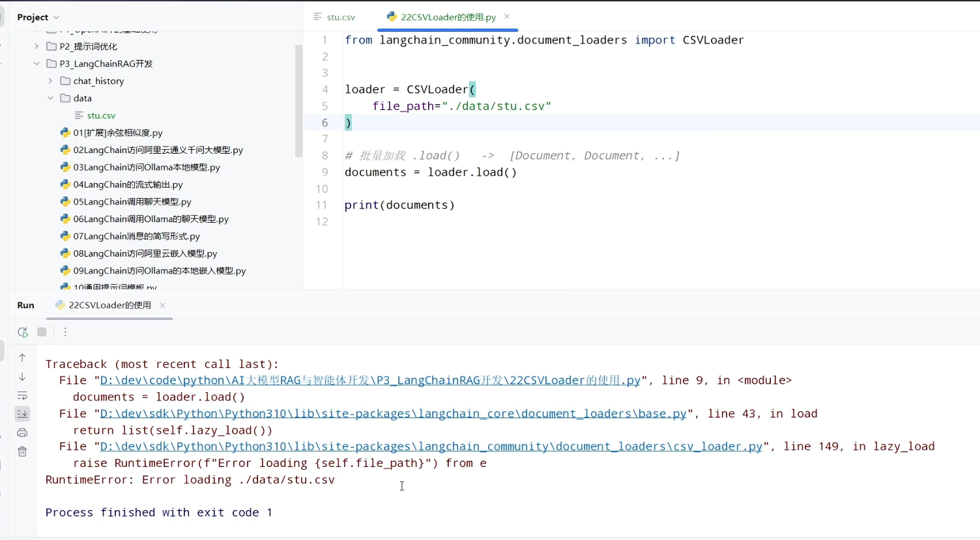Toggle soft-wrap in the console
980x540 pixels.
tap(22, 395)
